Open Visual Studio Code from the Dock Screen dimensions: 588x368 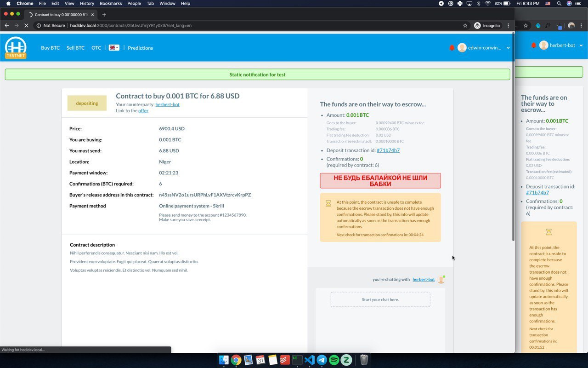point(310,360)
